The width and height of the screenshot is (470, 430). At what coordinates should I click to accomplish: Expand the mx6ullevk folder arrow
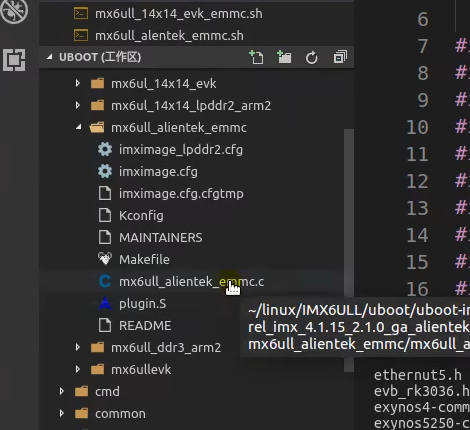click(78, 369)
